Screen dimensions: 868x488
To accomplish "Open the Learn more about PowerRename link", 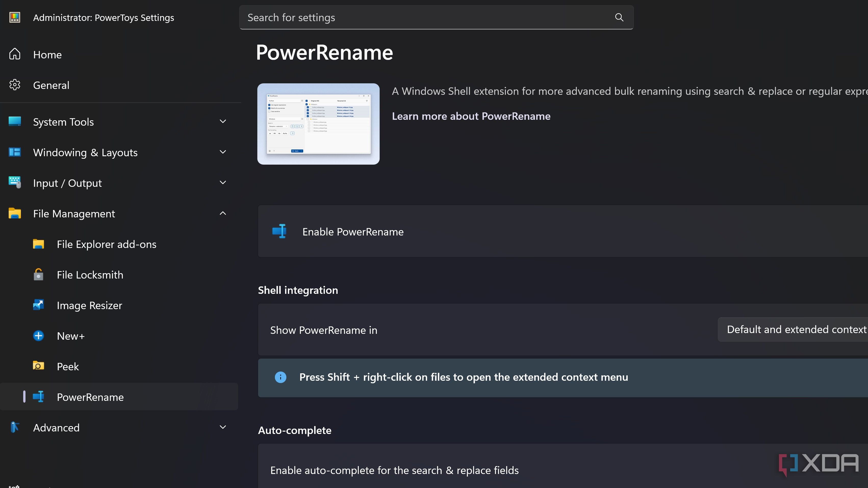I will pyautogui.click(x=471, y=116).
